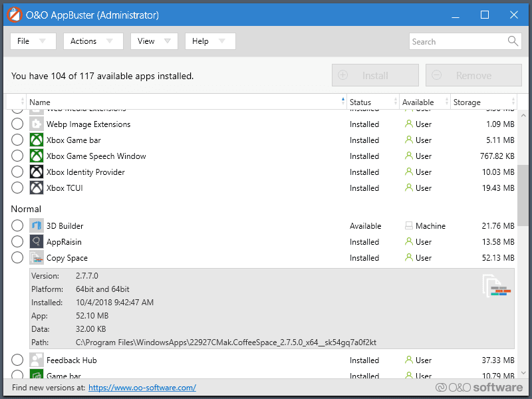Select the Xbox Game bar radio button
This screenshot has width=532, height=399.
pyautogui.click(x=17, y=140)
